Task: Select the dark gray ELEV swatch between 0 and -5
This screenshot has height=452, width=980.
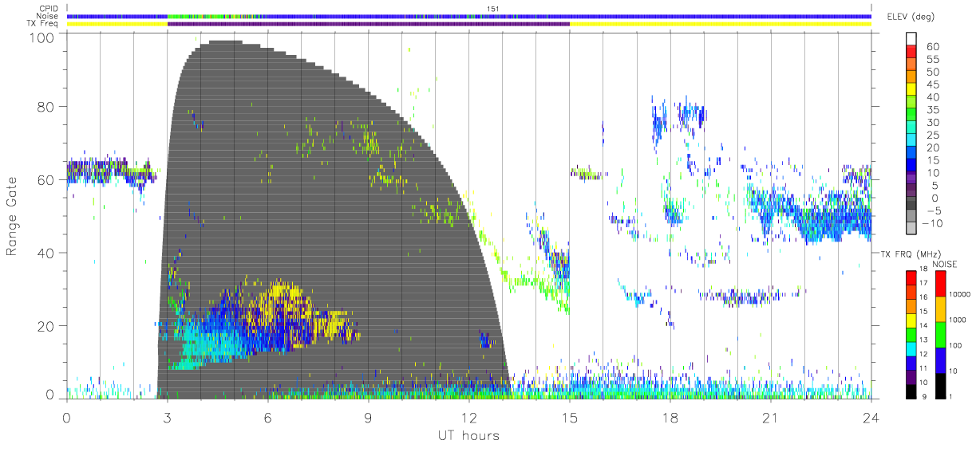Action: pyautogui.click(x=911, y=203)
